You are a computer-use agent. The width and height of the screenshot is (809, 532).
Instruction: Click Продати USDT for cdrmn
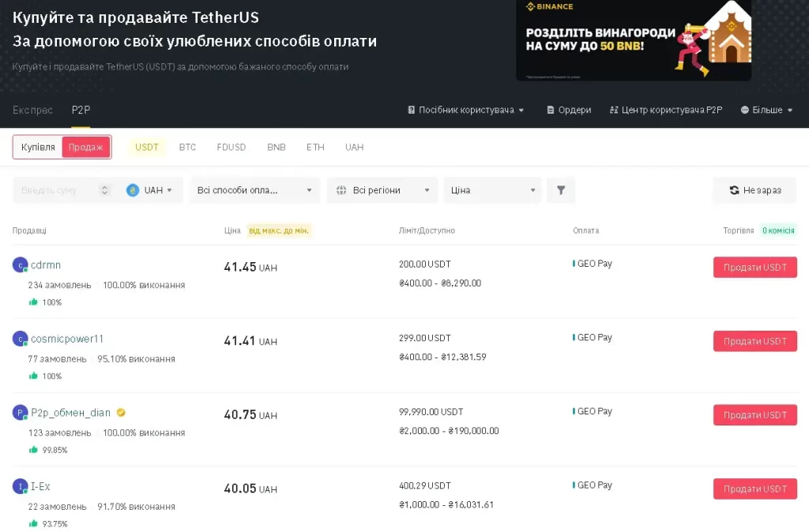tap(754, 268)
